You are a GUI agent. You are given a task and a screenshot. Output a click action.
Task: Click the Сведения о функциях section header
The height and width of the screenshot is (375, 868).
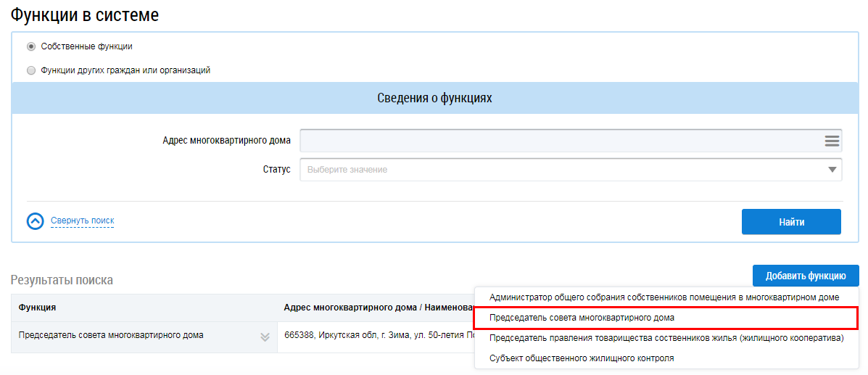pyautogui.click(x=434, y=98)
